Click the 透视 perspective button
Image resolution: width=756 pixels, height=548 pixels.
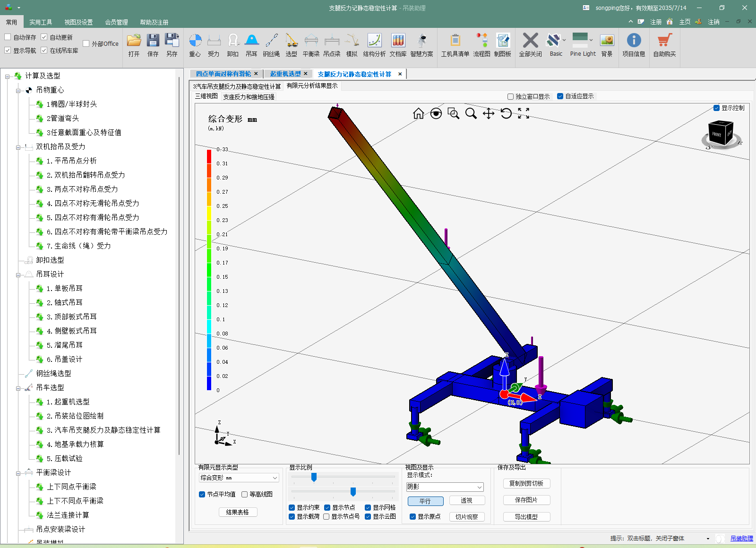(466, 500)
